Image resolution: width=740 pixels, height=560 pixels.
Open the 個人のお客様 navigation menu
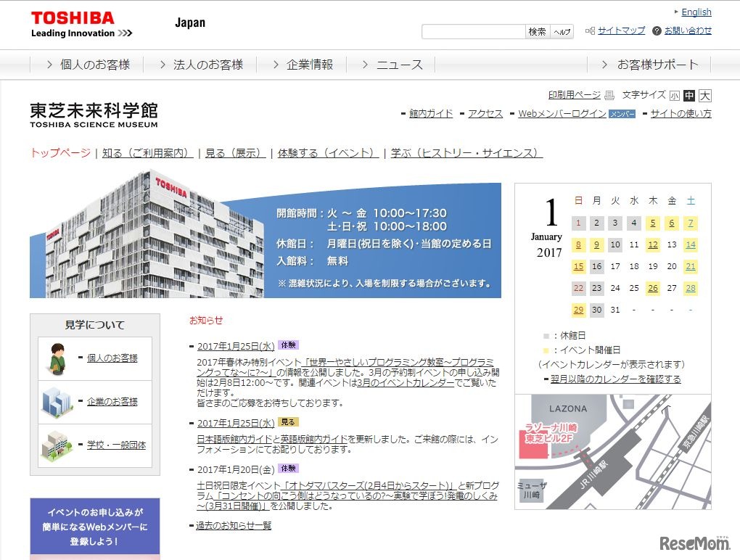pyautogui.click(x=89, y=65)
